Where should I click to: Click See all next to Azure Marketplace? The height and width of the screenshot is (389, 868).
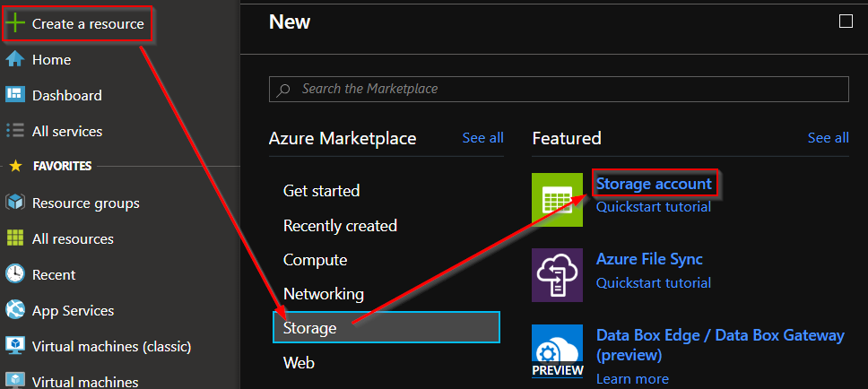point(482,138)
